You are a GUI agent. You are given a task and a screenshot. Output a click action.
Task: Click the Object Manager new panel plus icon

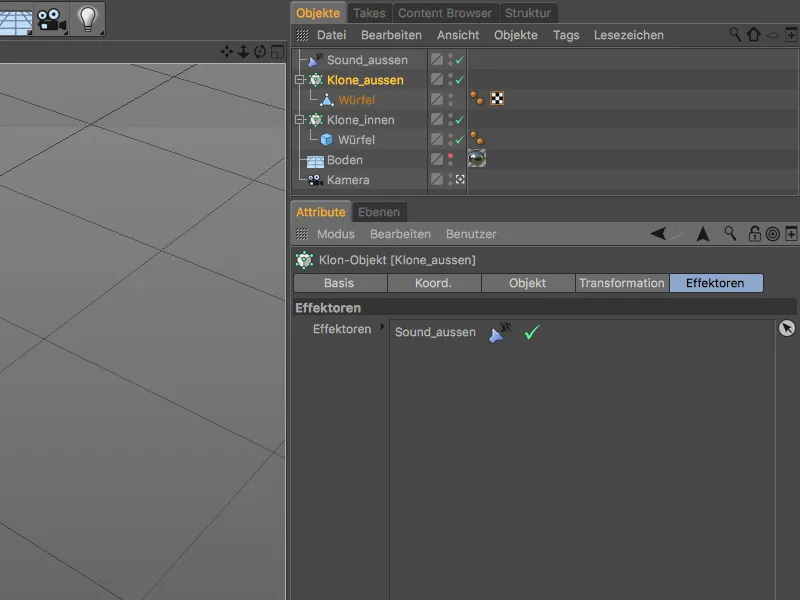[x=791, y=35]
